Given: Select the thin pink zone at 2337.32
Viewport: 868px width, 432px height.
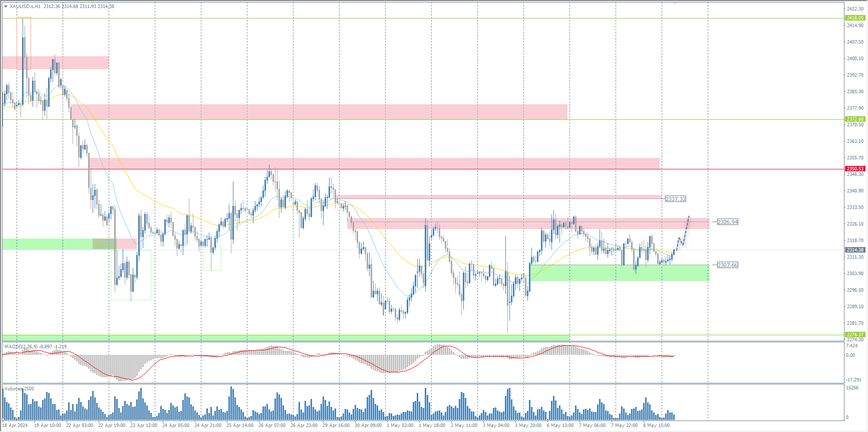Looking at the screenshot, I should coord(499,197).
